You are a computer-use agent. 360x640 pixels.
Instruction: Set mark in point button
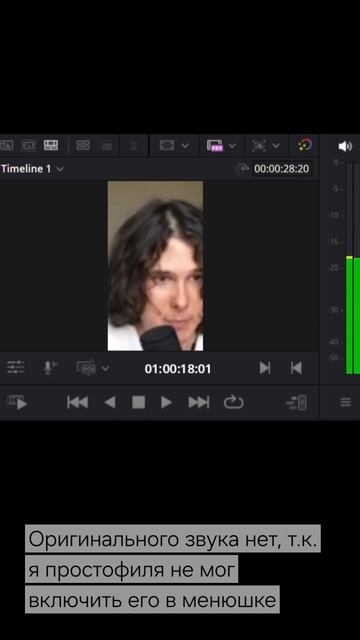[265, 368]
